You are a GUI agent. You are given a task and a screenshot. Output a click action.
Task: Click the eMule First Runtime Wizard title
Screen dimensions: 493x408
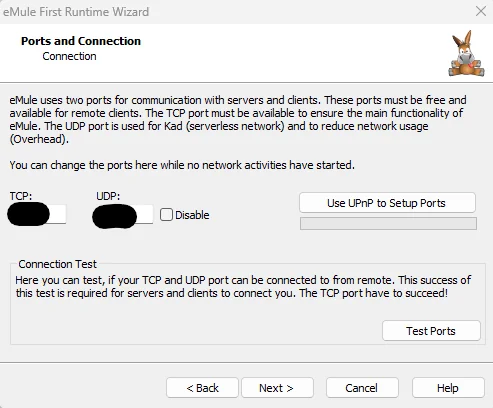[76, 12]
